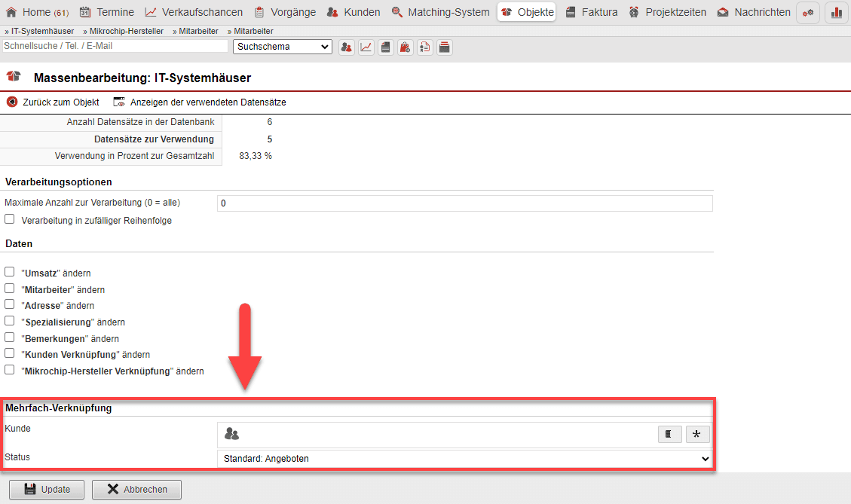
Task: Click the line chart icon in search toolbar
Action: click(x=366, y=47)
